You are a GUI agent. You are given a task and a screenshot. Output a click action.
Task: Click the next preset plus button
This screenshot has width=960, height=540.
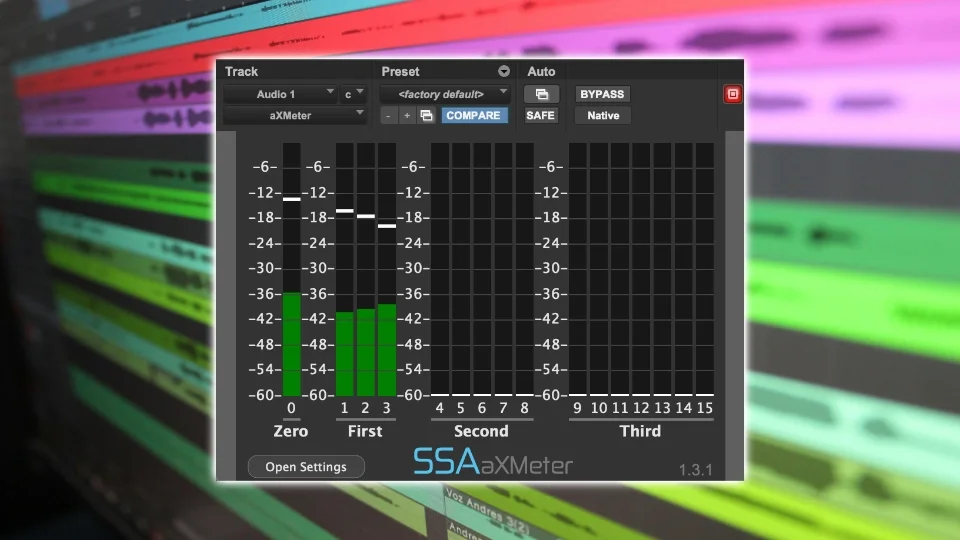tap(407, 115)
